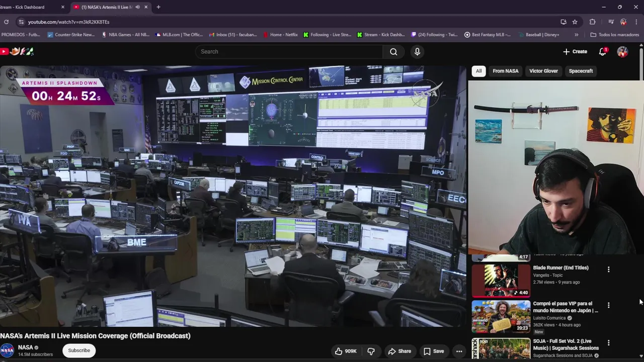Viewport: 644px width, 362px height.
Task: Mute the NASA tab audio speaker icon
Action: pos(137,7)
